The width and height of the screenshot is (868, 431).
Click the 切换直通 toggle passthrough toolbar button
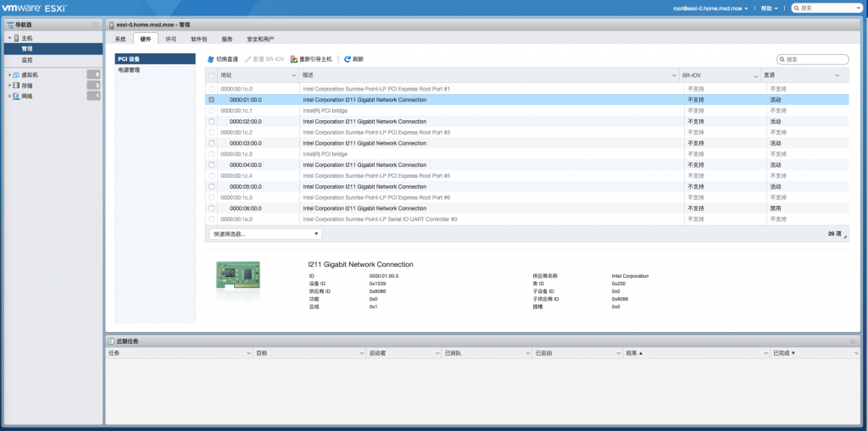click(x=223, y=59)
